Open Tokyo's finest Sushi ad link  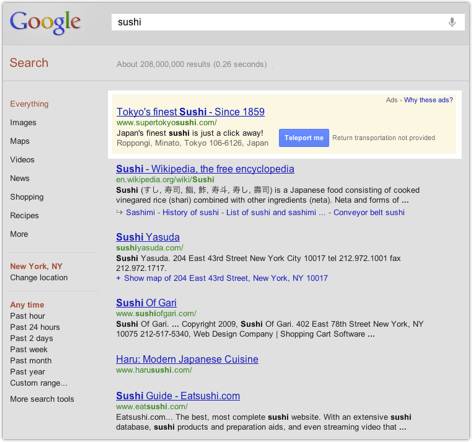190,112
